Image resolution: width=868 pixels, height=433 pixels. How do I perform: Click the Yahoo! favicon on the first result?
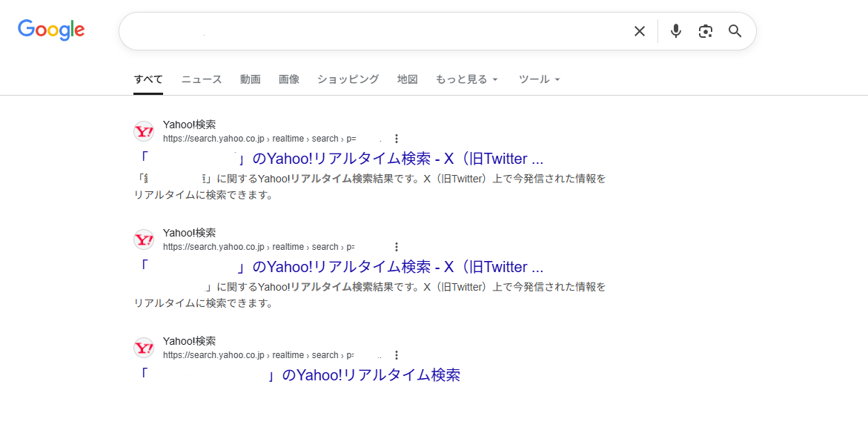tap(143, 131)
